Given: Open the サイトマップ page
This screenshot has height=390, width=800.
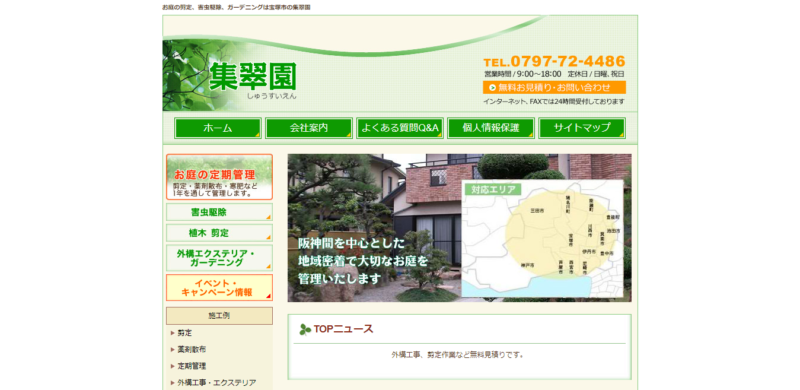Looking at the screenshot, I should pos(582,128).
